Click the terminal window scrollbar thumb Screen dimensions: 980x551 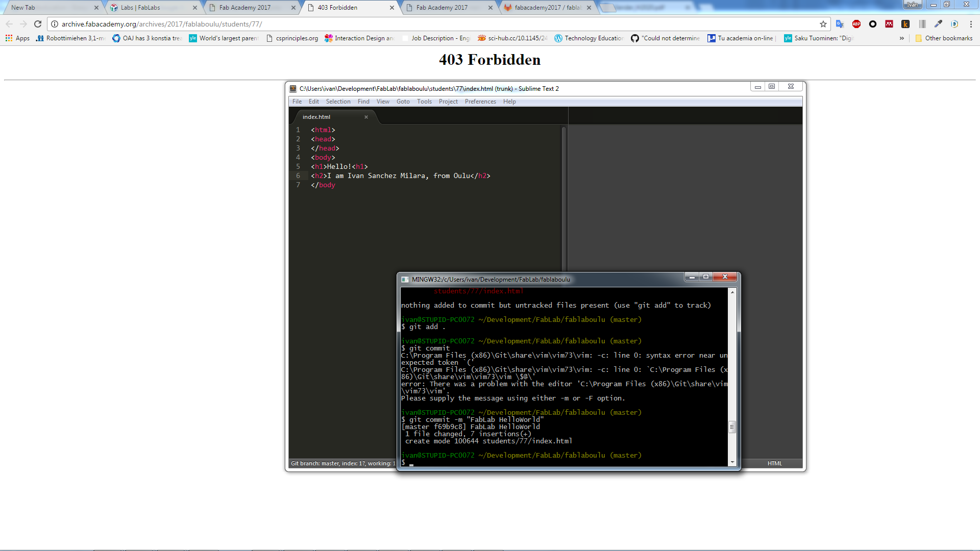[x=732, y=427]
